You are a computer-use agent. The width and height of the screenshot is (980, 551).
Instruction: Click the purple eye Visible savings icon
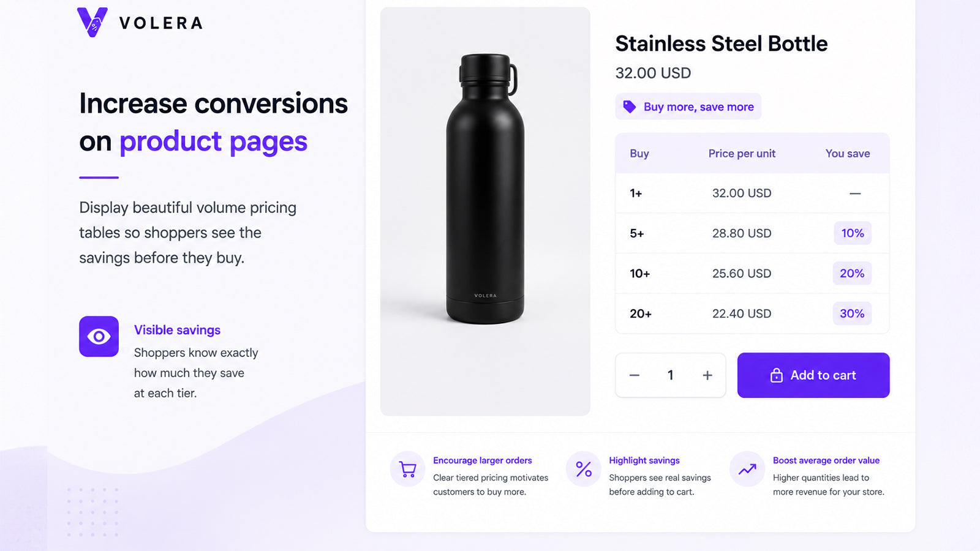[99, 336]
